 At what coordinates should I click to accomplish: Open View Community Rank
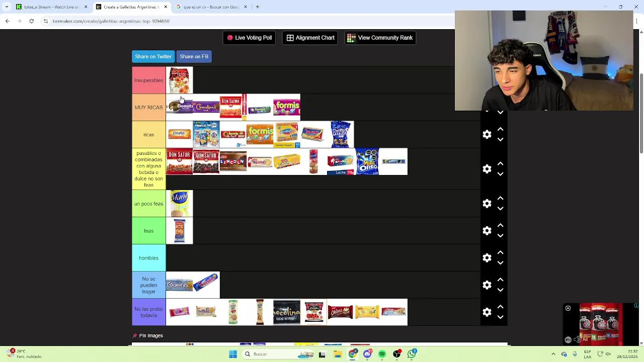380,38
